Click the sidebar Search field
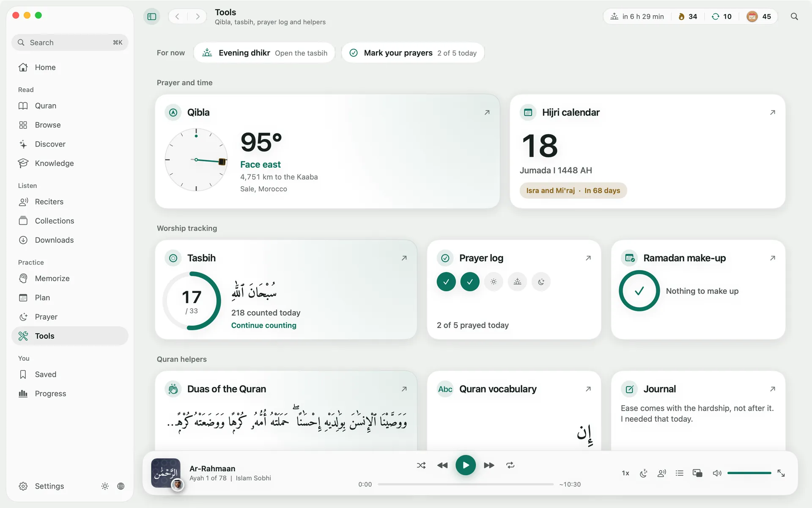812x508 pixels. point(70,42)
